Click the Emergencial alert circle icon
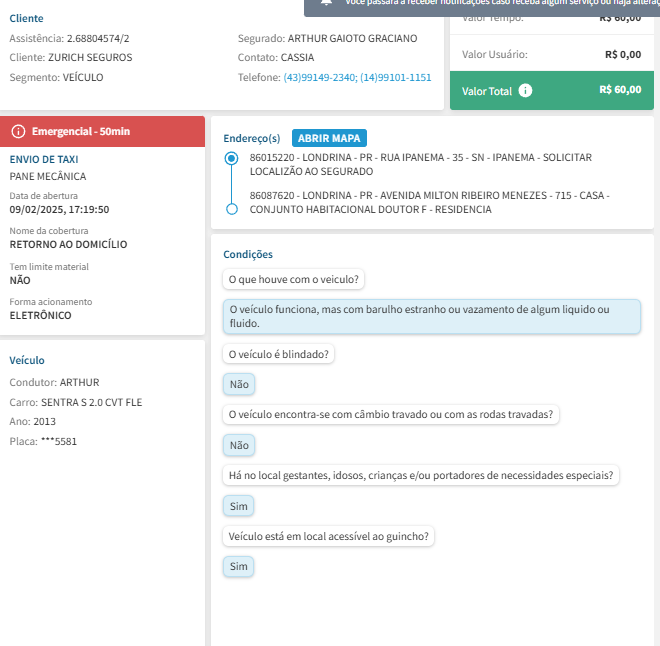Screen dimensions: 660x646 [x=18, y=131]
